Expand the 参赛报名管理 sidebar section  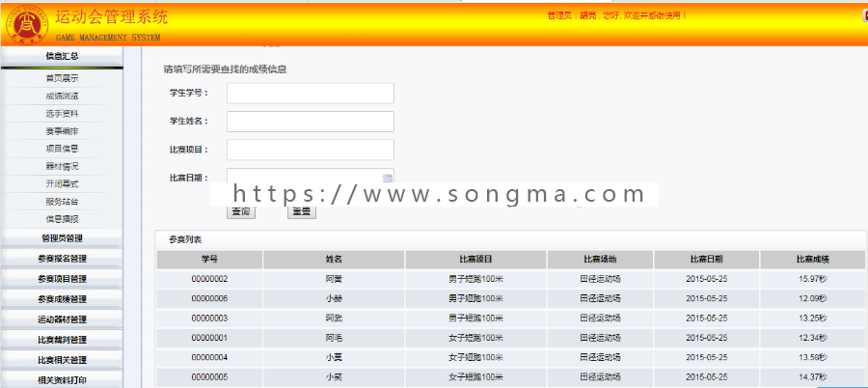(x=62, y=259)
